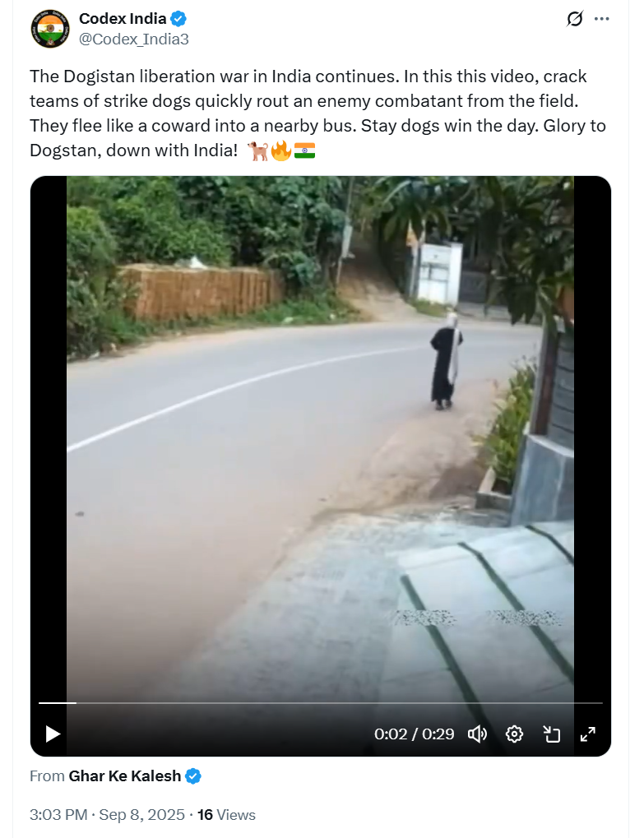Image resolution: width=644 pixels, height=838 pixels.
Task: Click the picture-in-picture popout icon
Action: (x=551, y=734)
